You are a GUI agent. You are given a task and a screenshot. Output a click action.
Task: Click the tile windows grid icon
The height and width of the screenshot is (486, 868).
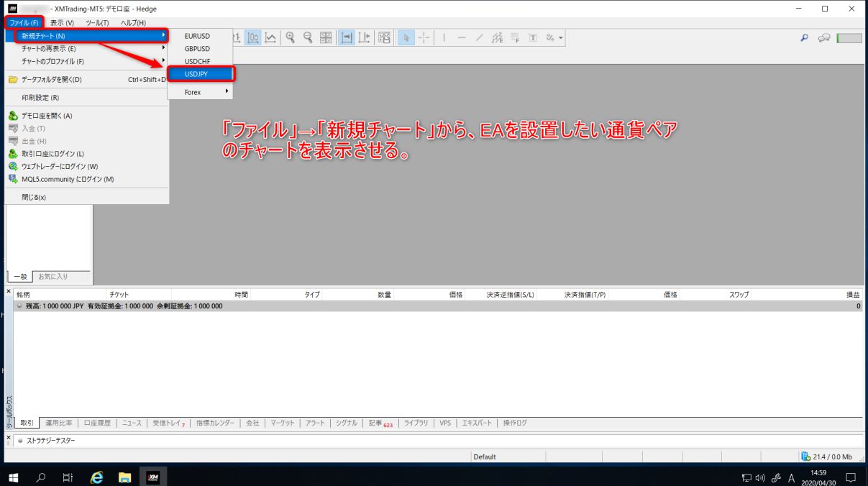pyautogui.click(x=326, y=37)
